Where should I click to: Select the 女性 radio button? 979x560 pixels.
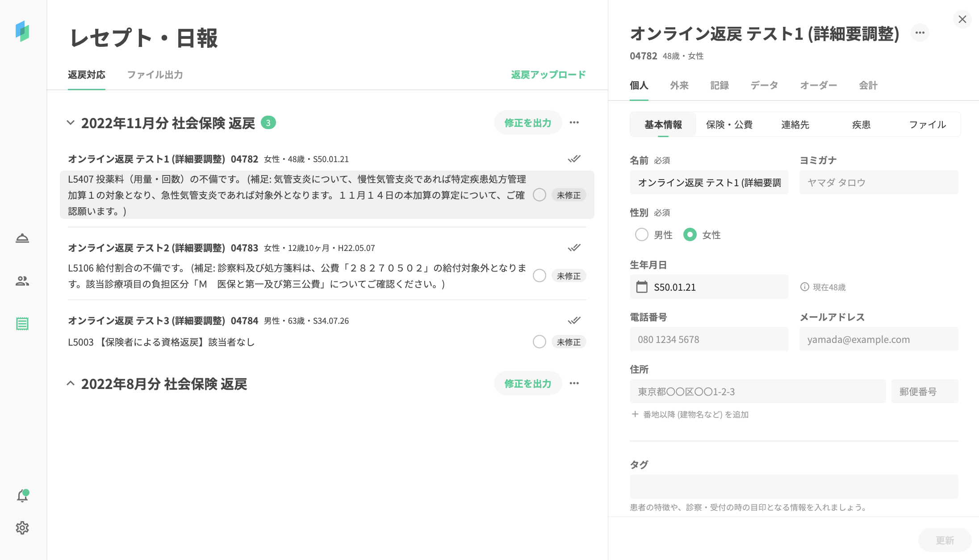pos(690,235)
